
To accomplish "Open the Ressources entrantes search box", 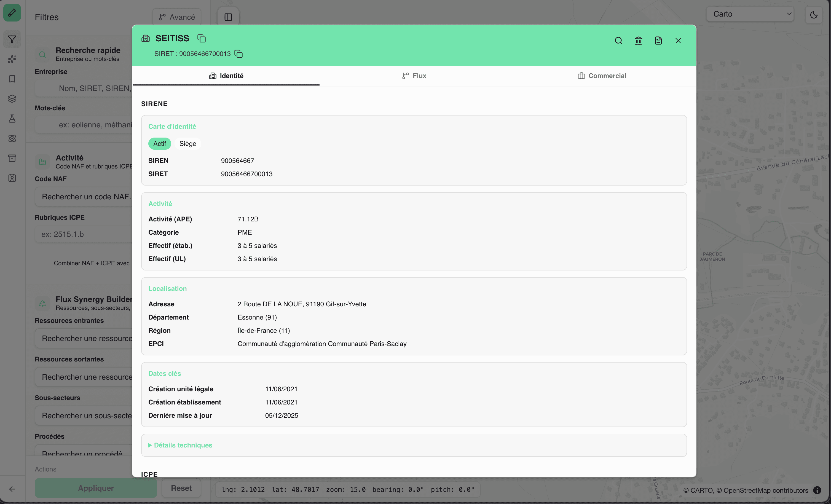I will pyautogui.click(x=84, y=338).
